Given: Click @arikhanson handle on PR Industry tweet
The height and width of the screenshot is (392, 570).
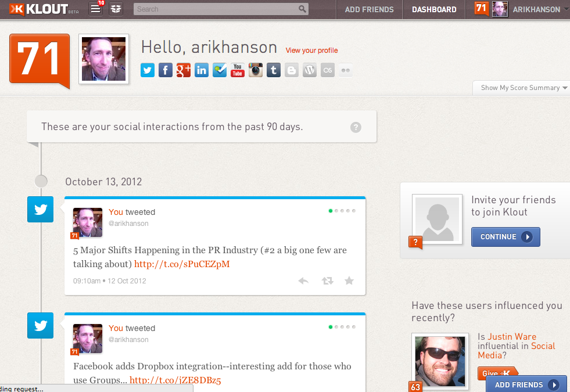Looking at the screenshot, I should coord(128,224).
